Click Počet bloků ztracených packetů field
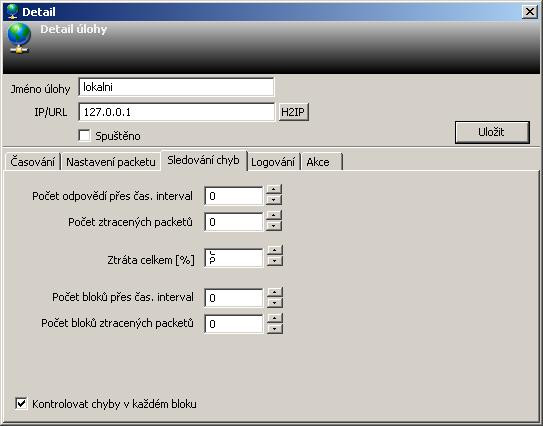 (x=234, y=323)
